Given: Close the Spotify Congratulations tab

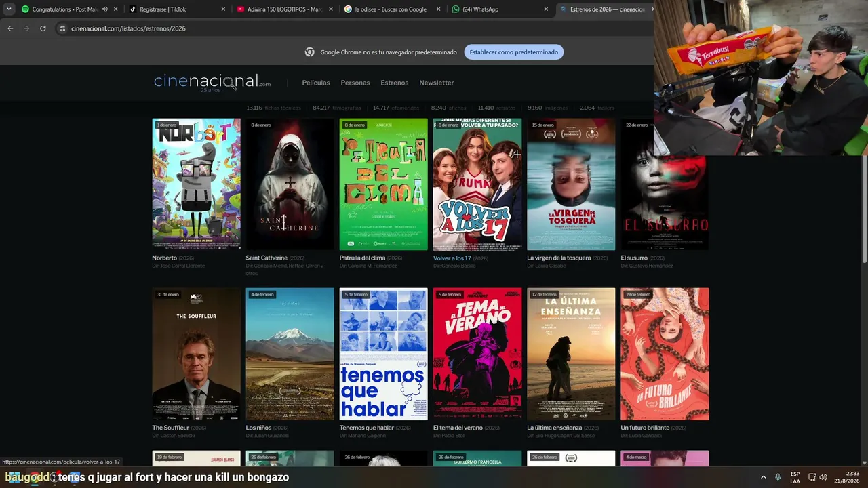Looking at the screenshot, I should point(116,9).
